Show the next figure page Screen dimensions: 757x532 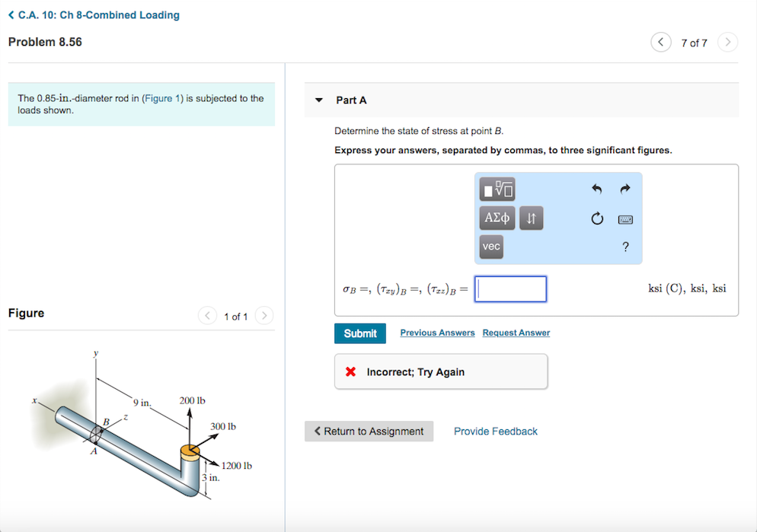[x=264, y=315]
